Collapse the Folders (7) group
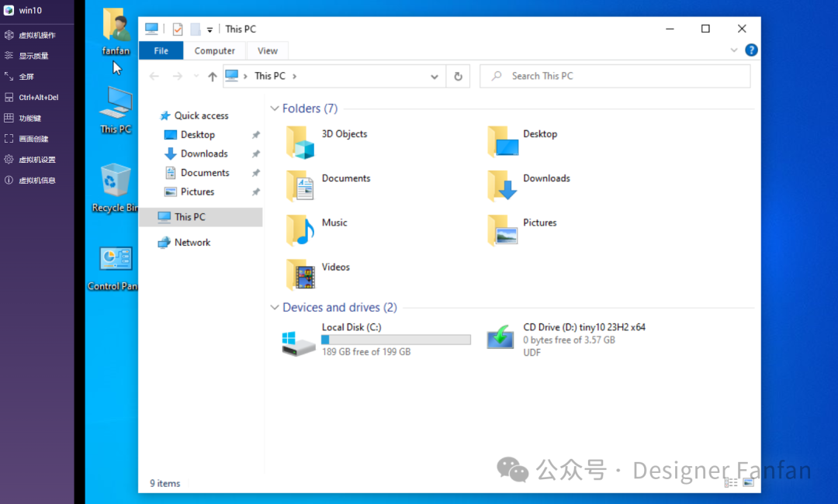Image resolution: width=838 pixels, height=504 pixels. coord(274,109)
